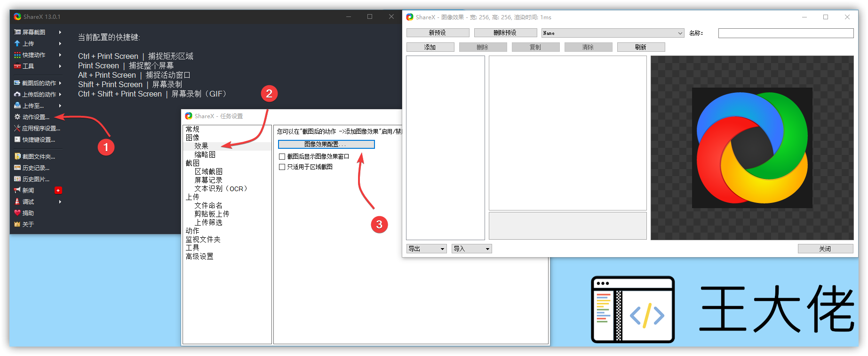Select 监视文件夹 in task settings tree

(x=203, y=239)
